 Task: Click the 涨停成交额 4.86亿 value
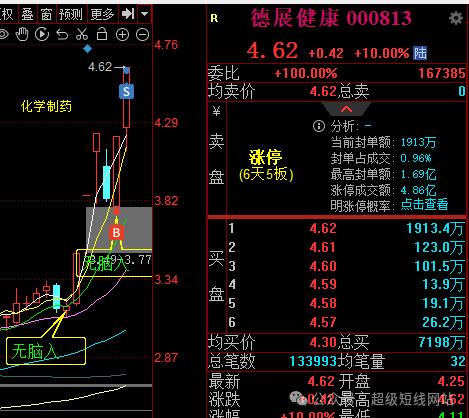418,190
